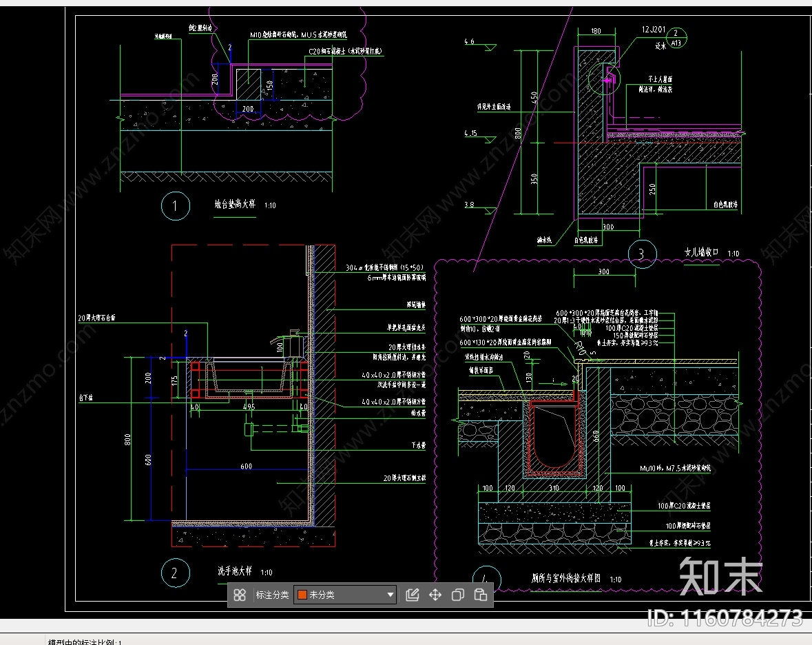The width and height of the screenshot is (812, 645).
Task: Click the circled detail number 1
Action: coord(175,206)
